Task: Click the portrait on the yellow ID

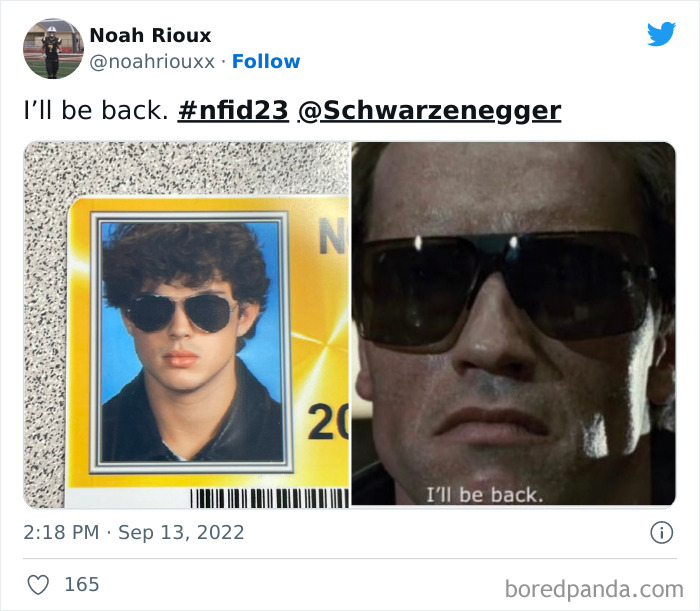Action: (x=192, y=342)
